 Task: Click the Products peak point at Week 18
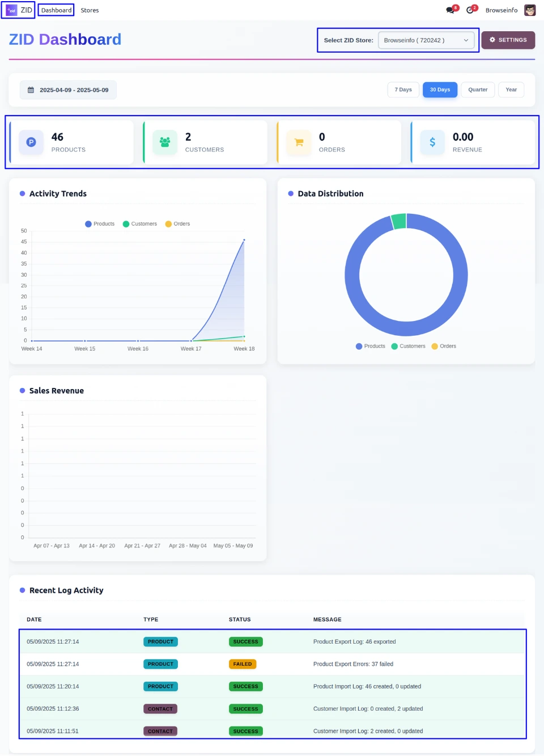pyautogui.click(x=244, y=240)
